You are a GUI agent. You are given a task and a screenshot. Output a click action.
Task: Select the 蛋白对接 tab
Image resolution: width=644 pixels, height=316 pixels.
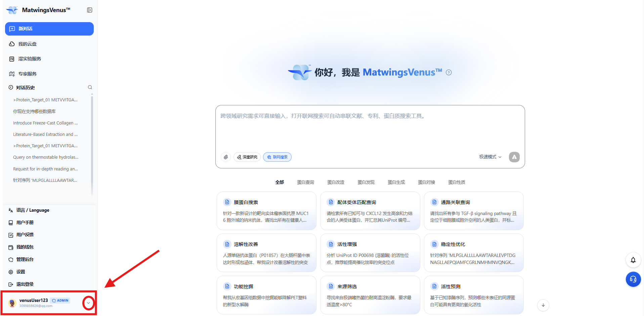(x=426, y=182)
